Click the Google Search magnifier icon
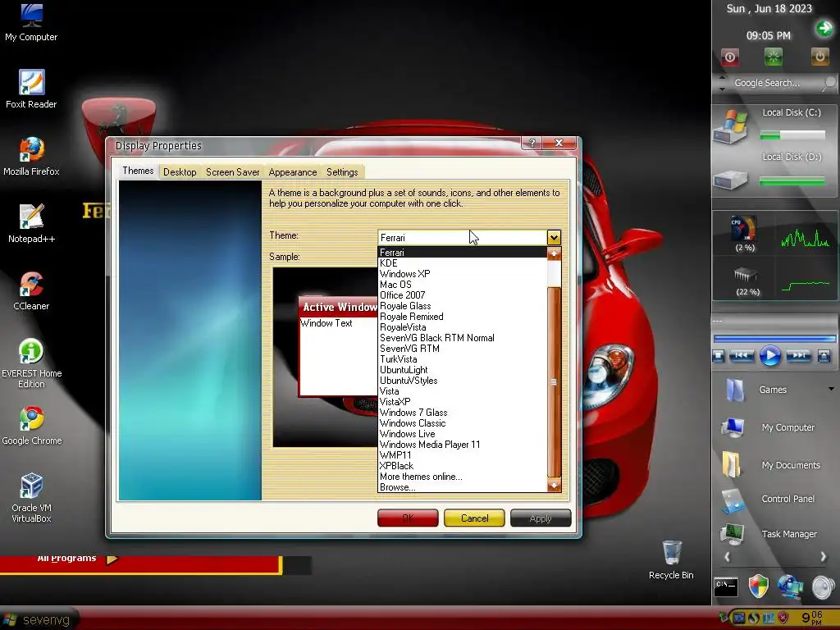This screenshot has width=840, height=630. click(x=829, y=83)
